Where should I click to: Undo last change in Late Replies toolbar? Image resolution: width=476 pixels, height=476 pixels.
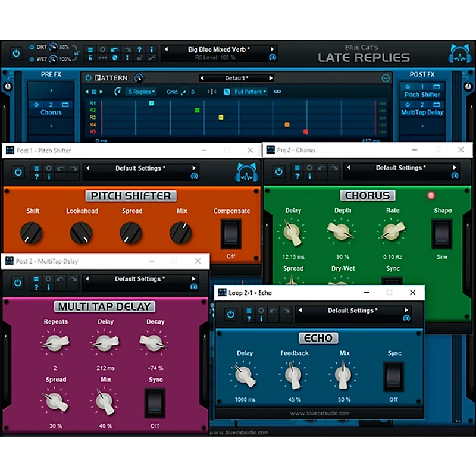(115, 49)
